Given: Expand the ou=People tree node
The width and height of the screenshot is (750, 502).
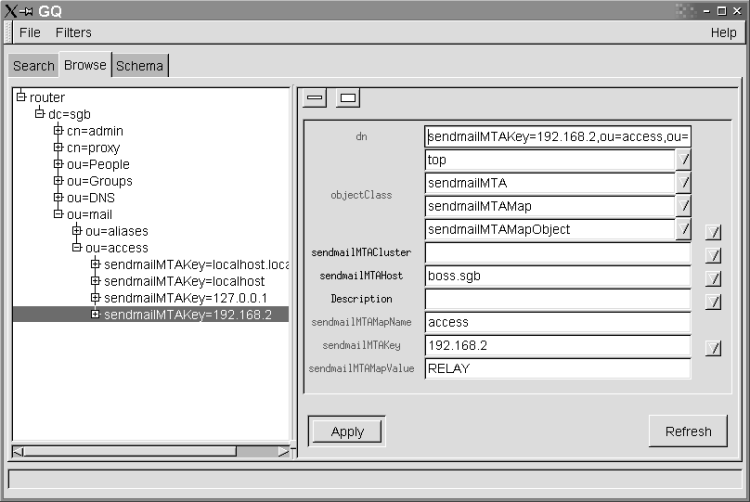Looking at the screenshot, I should tap(58, 164).
